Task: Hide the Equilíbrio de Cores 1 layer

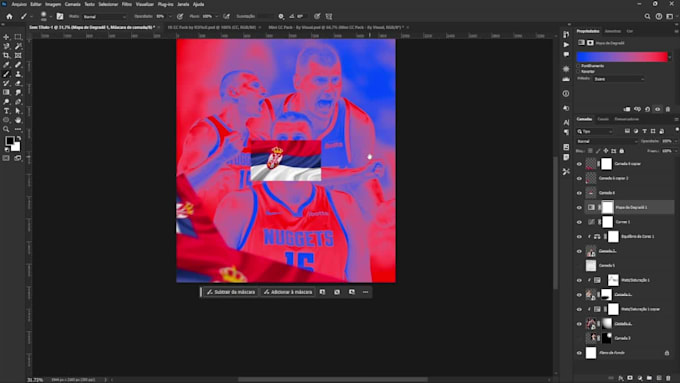Action: (579, 236)
